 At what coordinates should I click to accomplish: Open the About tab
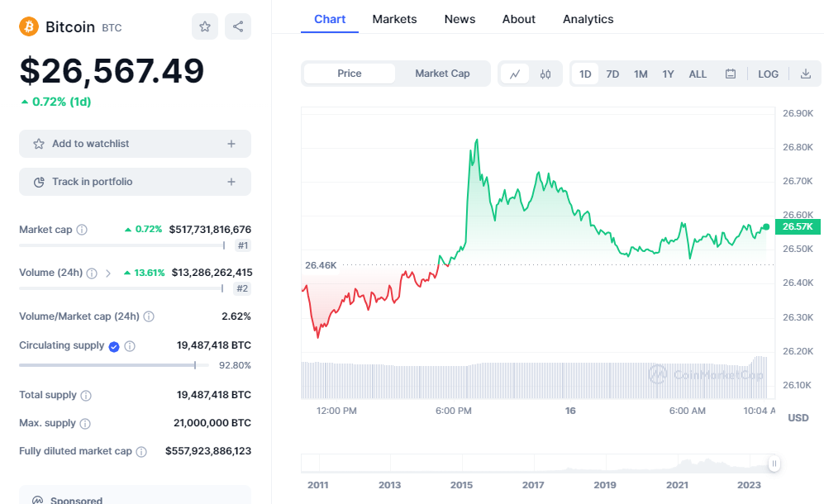(x=519, y=19)
